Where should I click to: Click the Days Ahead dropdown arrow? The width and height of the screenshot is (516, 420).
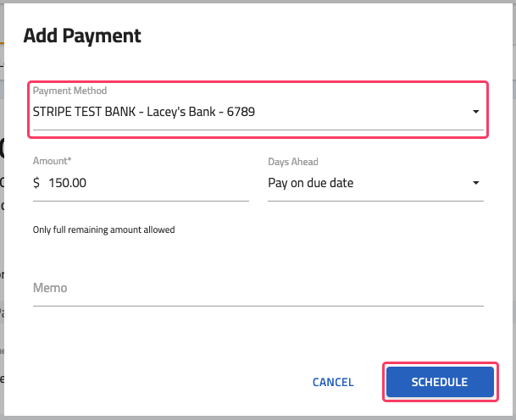tap(476, 183)
